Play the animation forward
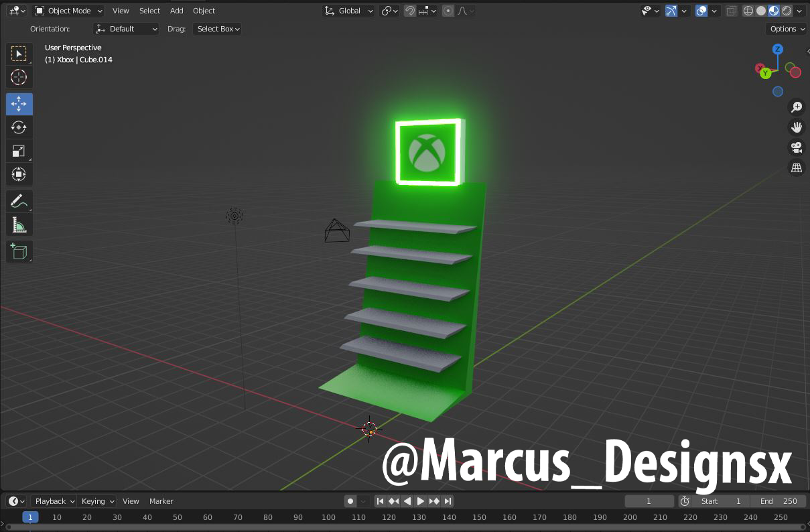This screenshot has height=532, width=810. (x=421, y=501)
